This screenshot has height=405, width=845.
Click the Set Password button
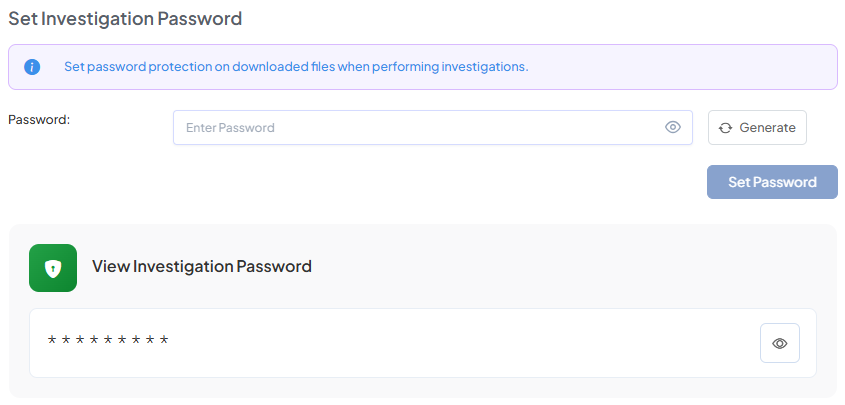772,182
